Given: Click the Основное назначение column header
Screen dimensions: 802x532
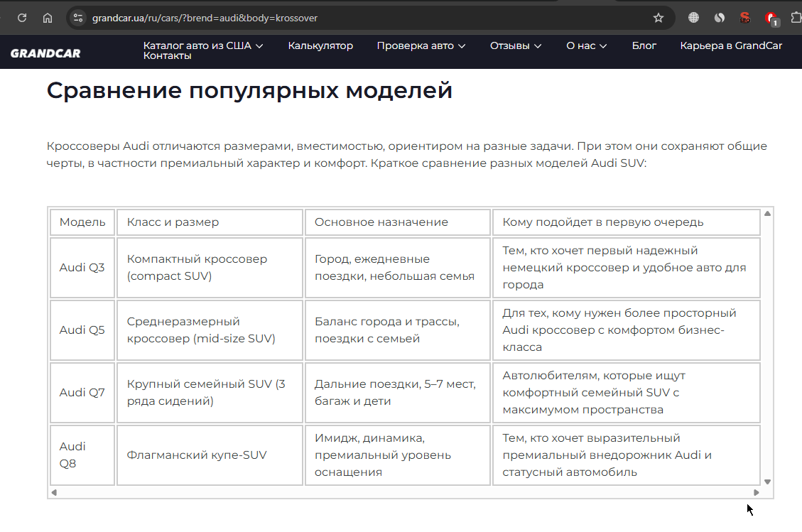Looking at the screenshot, I should tap(397, 222).
